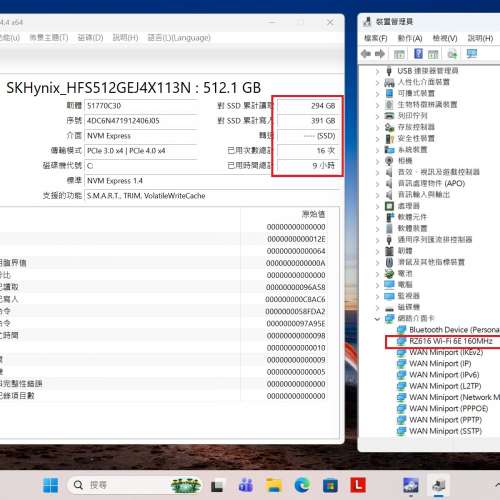The height and width of the screenshot is (500, 500).
Task: Click the Forward arrow in Device Manager toolbar
Action: pyautogui.click(x=380, y=54)
